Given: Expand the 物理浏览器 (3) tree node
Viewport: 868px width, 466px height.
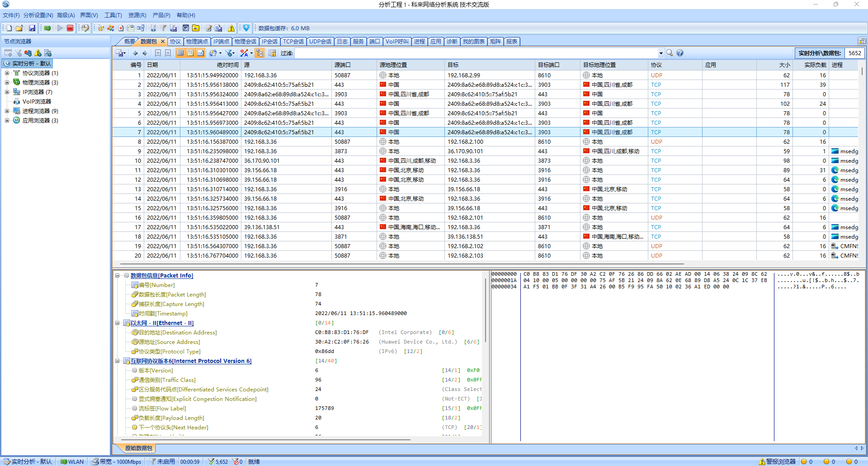Looking at the screenshot, I should (7, 82).
